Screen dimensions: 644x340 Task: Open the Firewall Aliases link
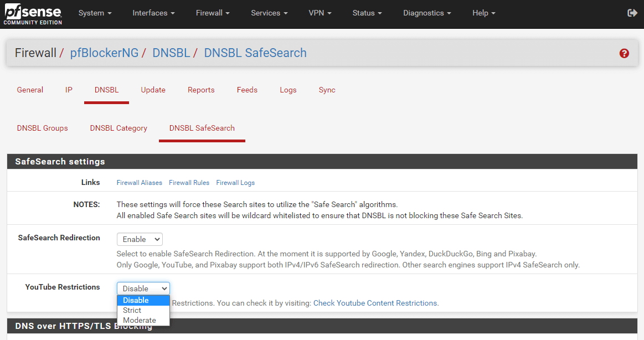(139, 183)
